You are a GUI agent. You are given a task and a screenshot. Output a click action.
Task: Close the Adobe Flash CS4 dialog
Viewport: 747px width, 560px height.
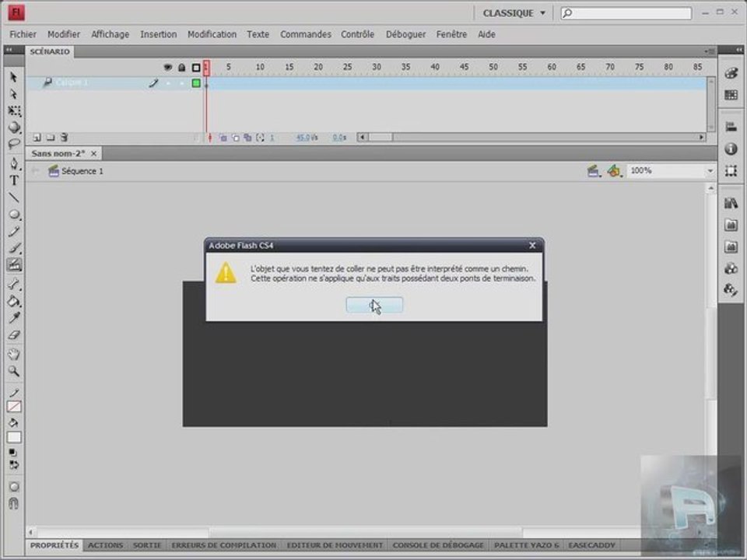532,245
